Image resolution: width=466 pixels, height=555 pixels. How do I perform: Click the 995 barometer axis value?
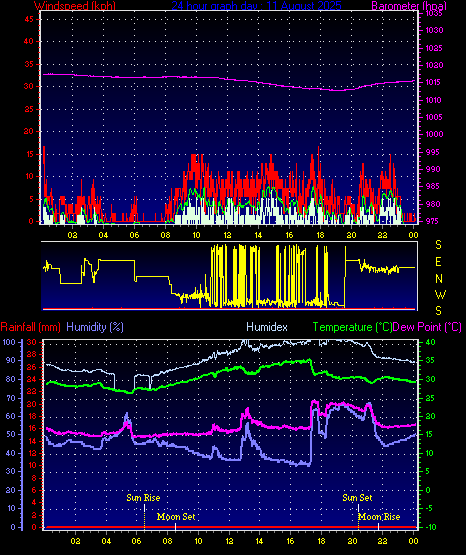coord(433,152)
